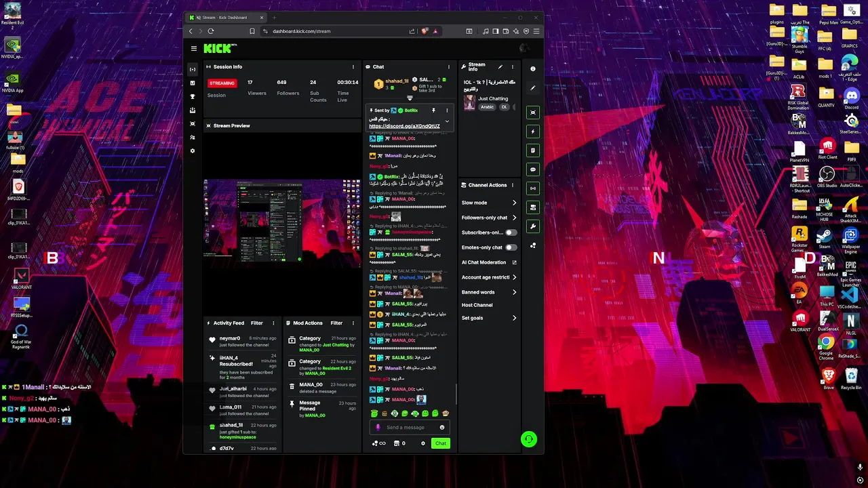Click Filter in Activity Feed
The image size is (868, 488).
click(x=257, y=323)
